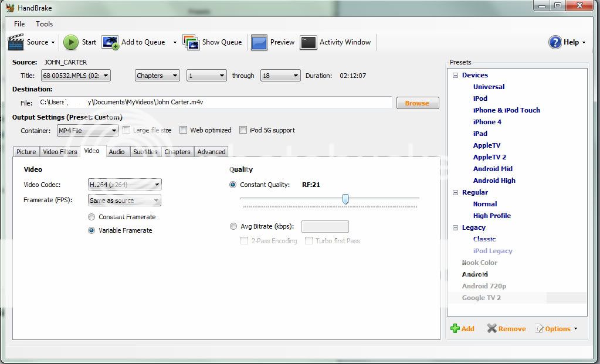The image size is (600, 364).
Task: Open the Activity Window
Action: point(335,42)
